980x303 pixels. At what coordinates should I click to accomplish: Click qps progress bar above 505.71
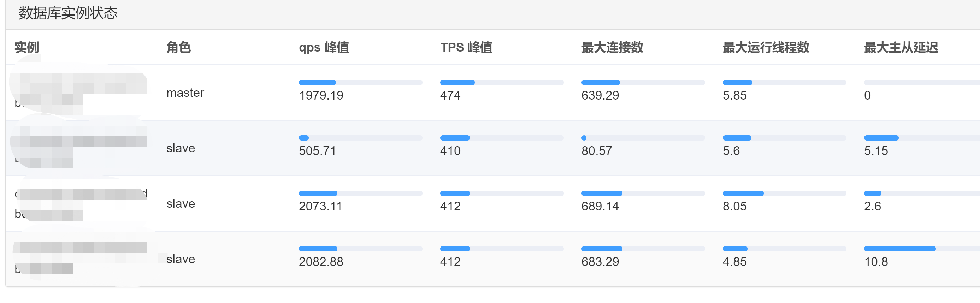[x=360, y=138]
